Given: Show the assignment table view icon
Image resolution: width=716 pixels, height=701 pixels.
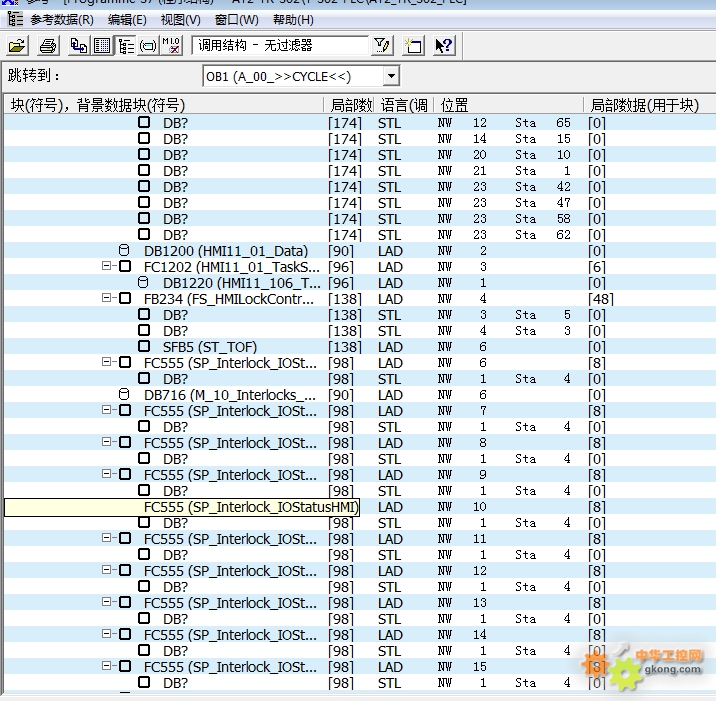Looking at the screenshot, I should pyautogui.click(x=102, y=46).
